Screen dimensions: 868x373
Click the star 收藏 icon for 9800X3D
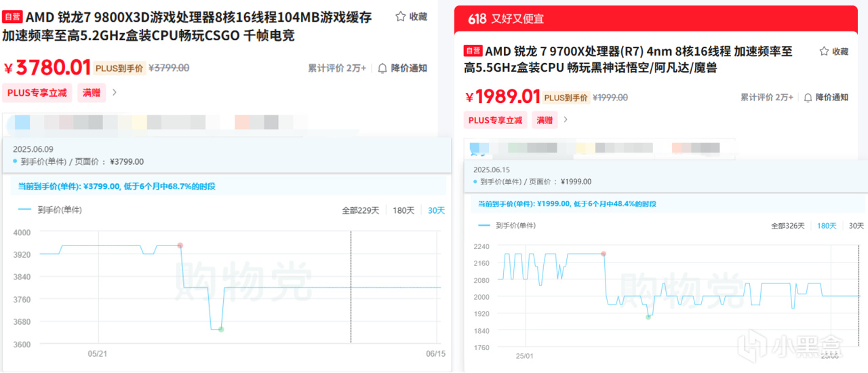tap(401, 16)
